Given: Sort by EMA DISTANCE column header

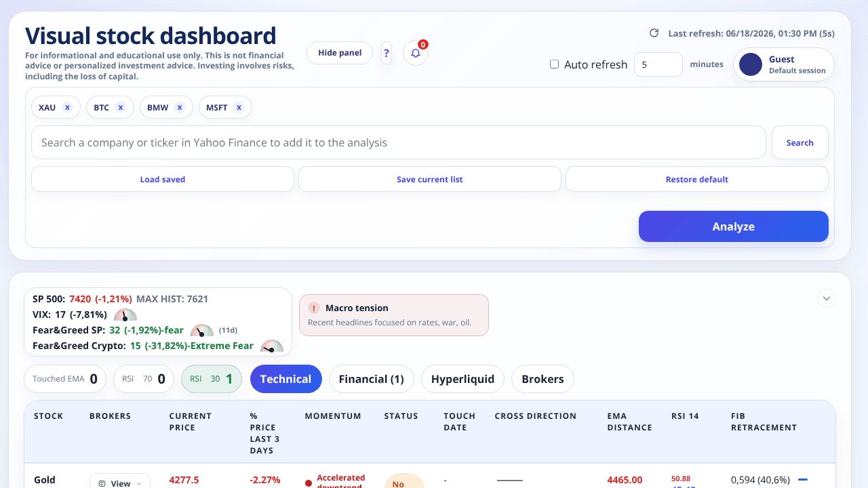Looking at the screenshot, I should point(630,422).
